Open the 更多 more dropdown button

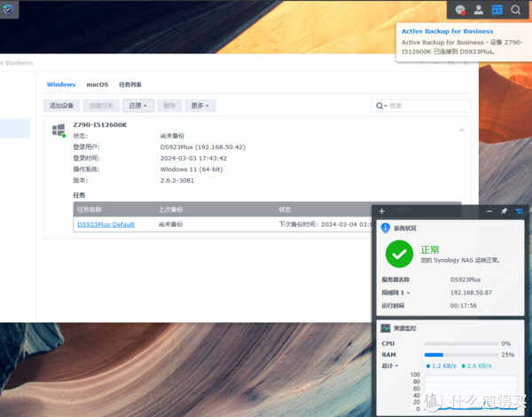[200, 106]
